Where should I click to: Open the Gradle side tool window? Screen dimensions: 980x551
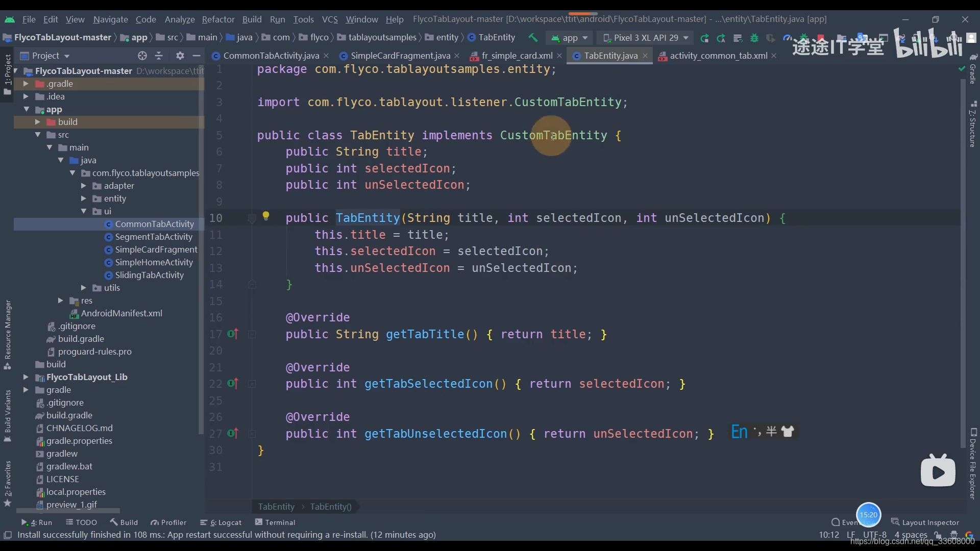click(x=972, y=69)
